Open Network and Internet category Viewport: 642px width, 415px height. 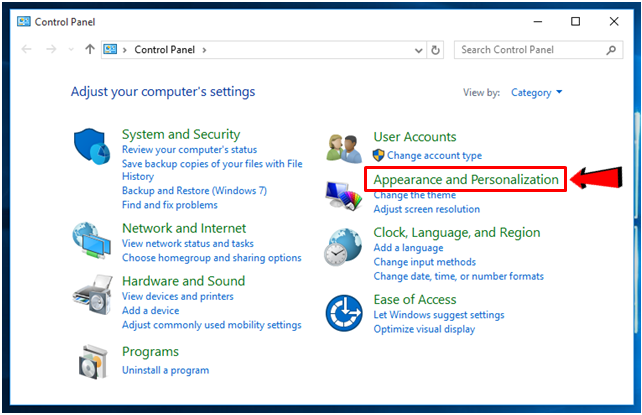[x=184, y=228]
